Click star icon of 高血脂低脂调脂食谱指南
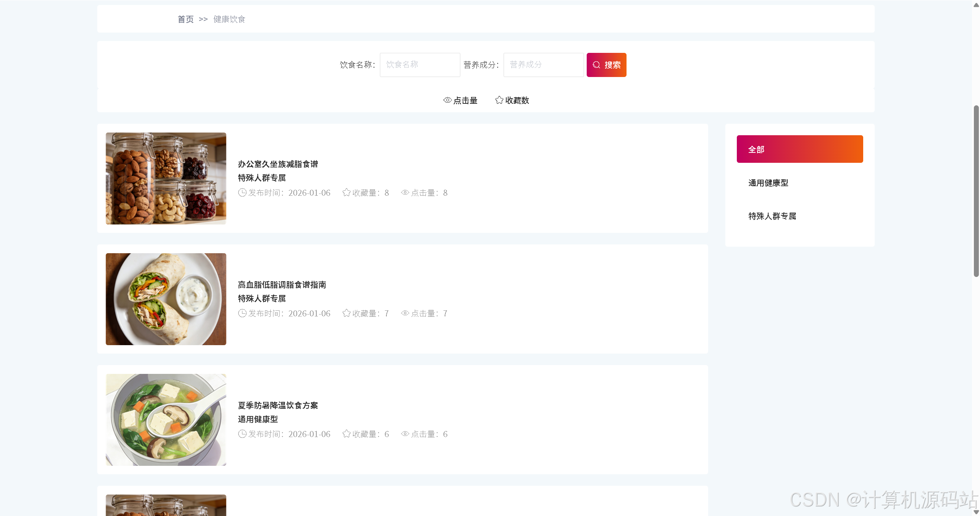Screen dimensions: 980x516 (x=347, y=313)
